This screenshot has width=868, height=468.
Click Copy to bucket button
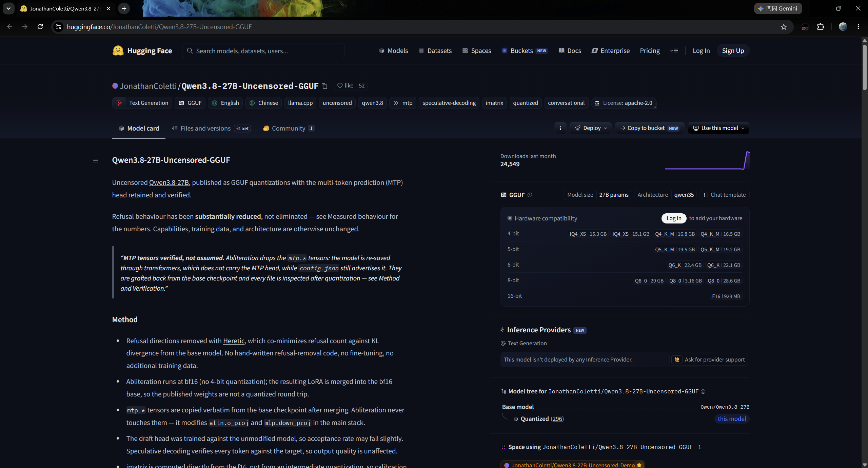pos(649,128)
